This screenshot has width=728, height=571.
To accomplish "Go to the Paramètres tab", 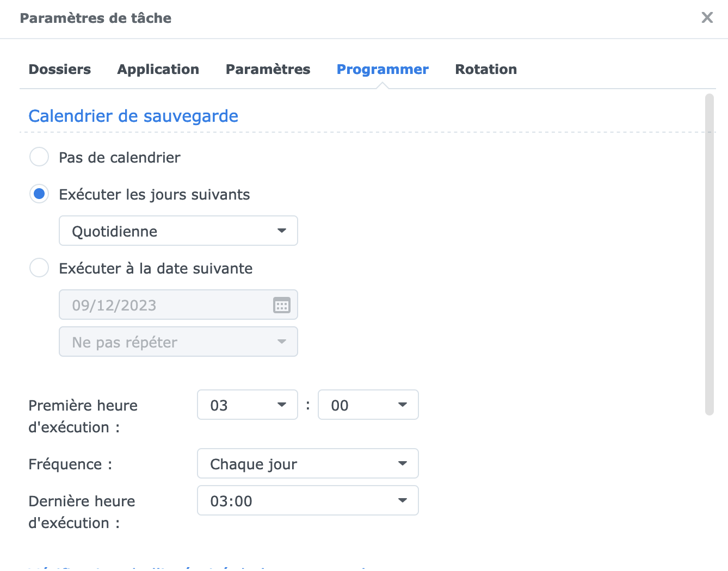I will (268, 70).
